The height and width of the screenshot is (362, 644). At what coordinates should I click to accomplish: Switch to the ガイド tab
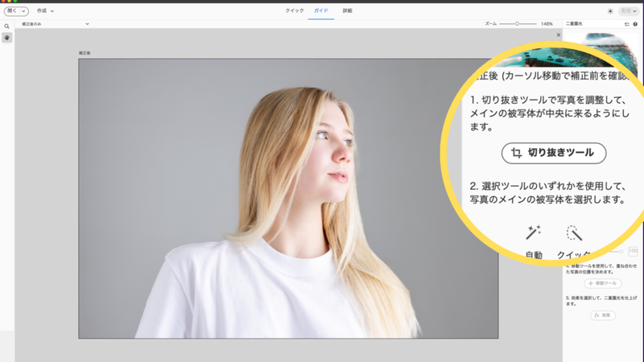pos(320,11)
